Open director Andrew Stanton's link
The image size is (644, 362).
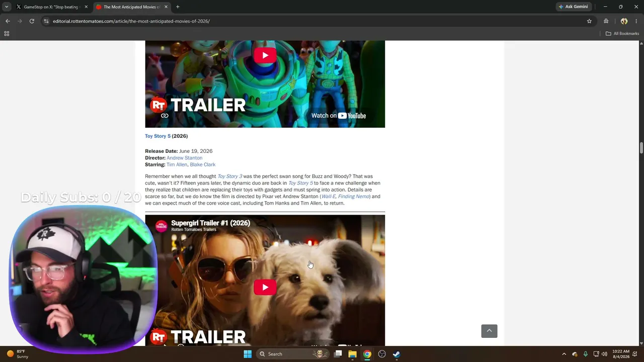point(185,158)
